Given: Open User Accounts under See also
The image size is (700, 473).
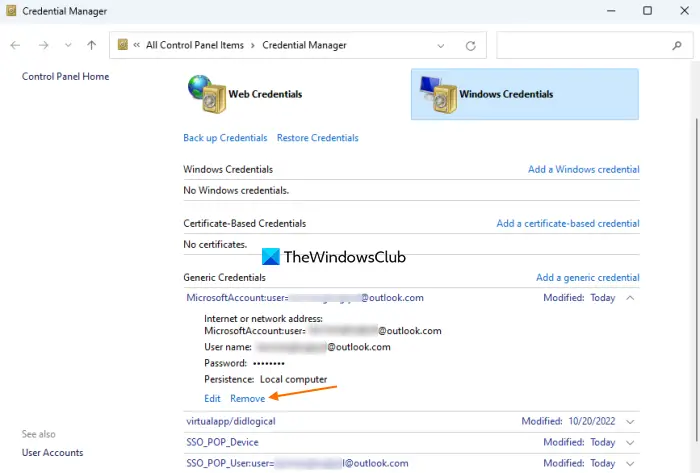Looking at the screenshot, I should click(x=52, y=452).
